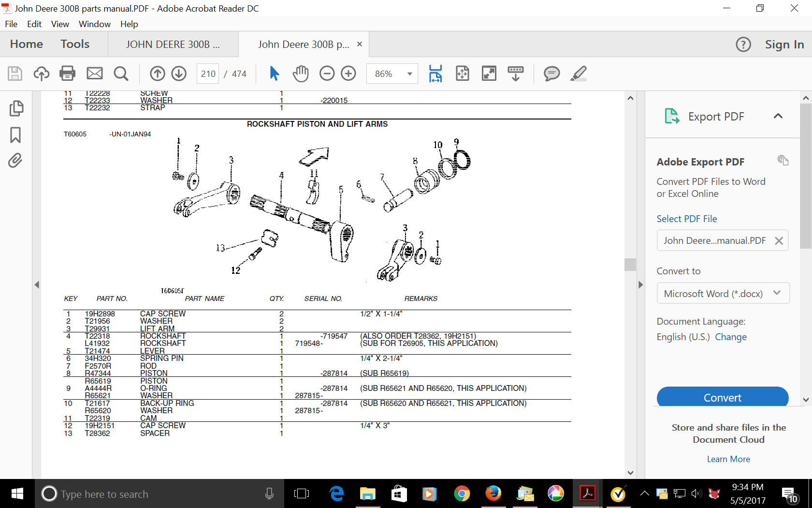
Task: Select the Hand pan tool
Action: pyautogui.click(x=301, y=74)
